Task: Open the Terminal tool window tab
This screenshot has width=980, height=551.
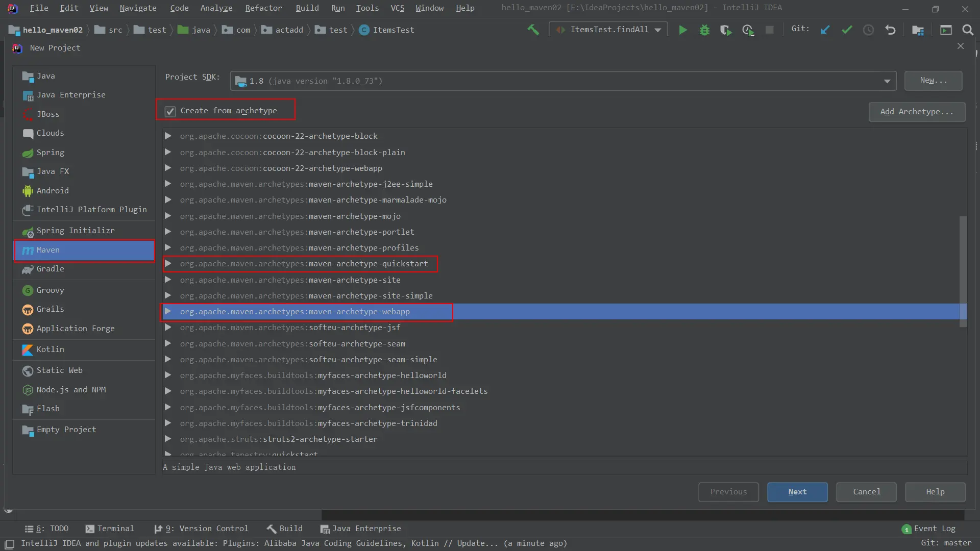Action: click(110, 529)
